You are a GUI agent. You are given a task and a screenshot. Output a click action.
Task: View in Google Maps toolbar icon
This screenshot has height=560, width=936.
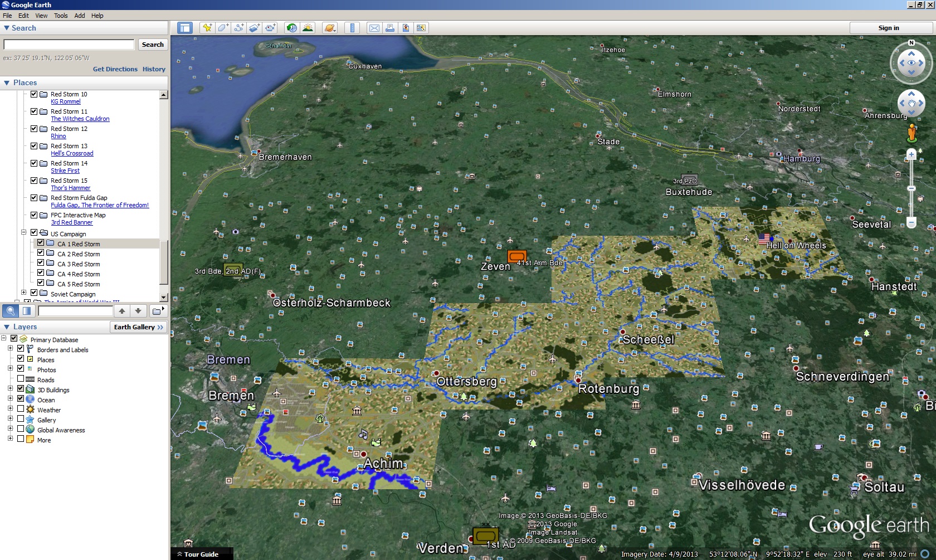click(406, 28)
